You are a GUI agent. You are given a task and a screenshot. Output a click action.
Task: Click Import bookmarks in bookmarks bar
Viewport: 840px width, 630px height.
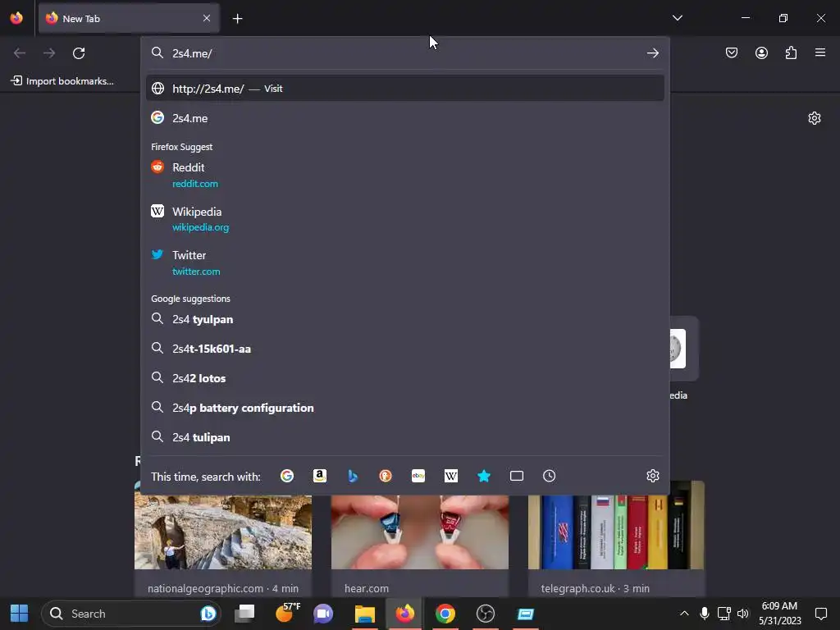tap(62, 81)
